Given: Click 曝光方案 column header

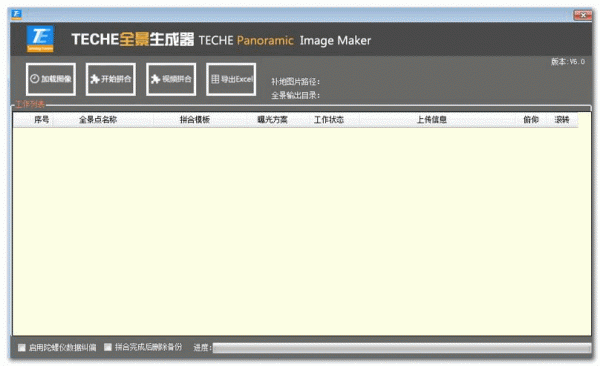Looking at the screenshot, I should (272, 120).
